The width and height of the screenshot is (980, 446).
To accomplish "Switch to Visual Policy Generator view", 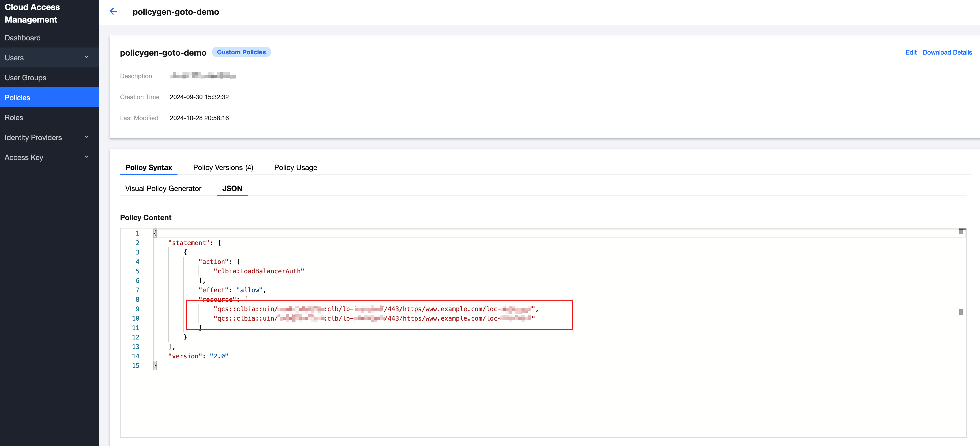I will click(163, 188).
